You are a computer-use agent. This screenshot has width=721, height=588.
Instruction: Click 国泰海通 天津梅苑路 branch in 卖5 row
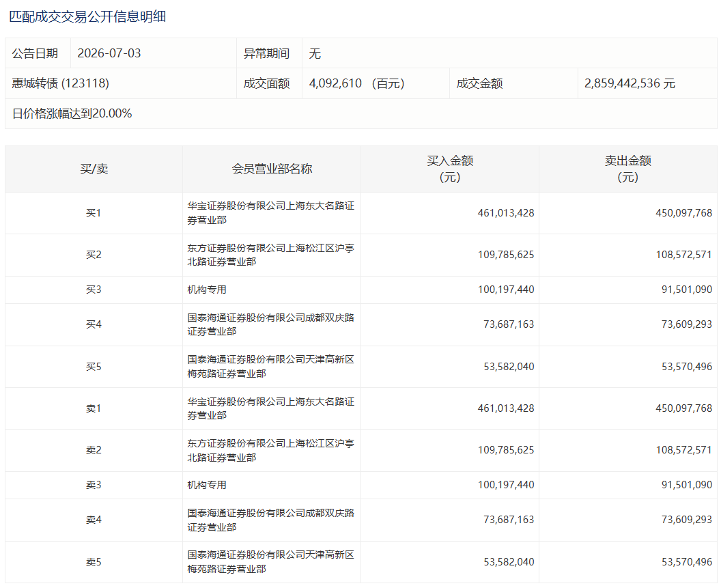point(271,562)
